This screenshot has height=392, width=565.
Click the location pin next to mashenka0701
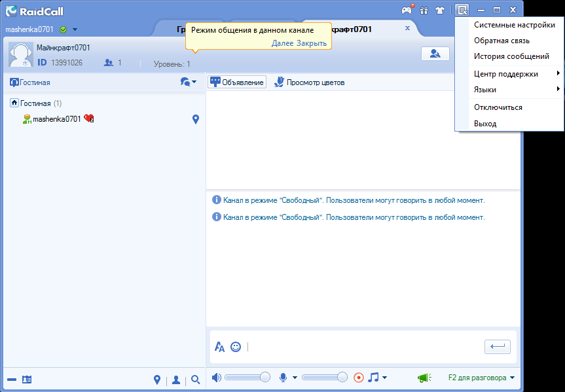(196, 119)
